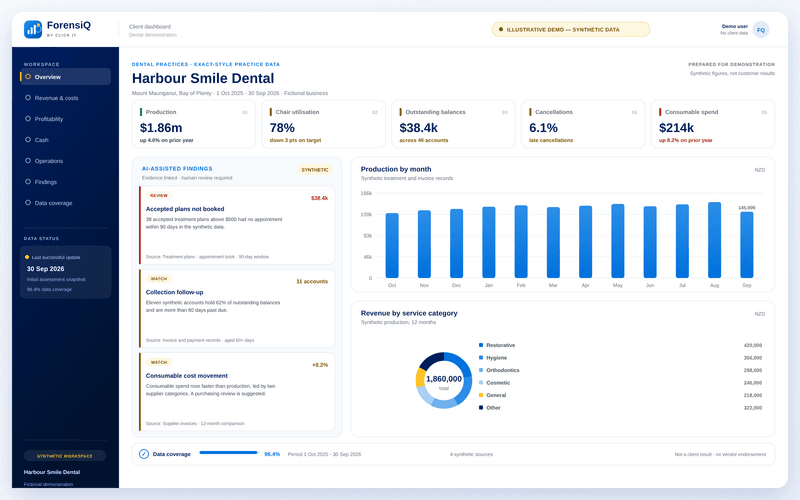Click the Synthetic Workspace pill in sidebar
The height and width of the screenshot is (500, 800).
point(65,456)
